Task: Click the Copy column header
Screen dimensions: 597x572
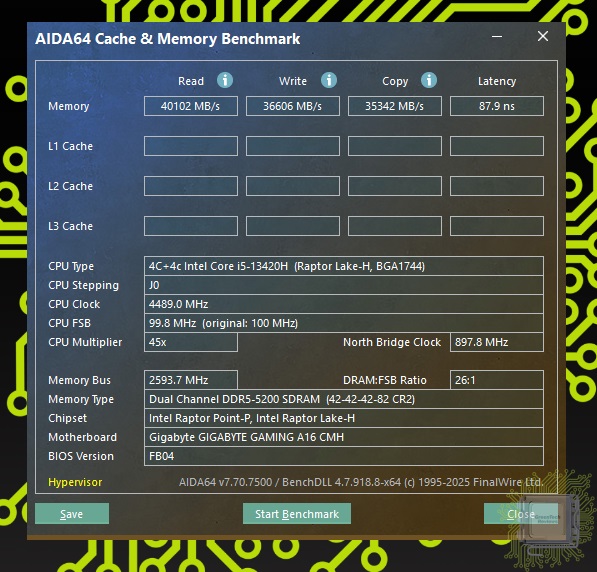Action: [x=395, y=81]
